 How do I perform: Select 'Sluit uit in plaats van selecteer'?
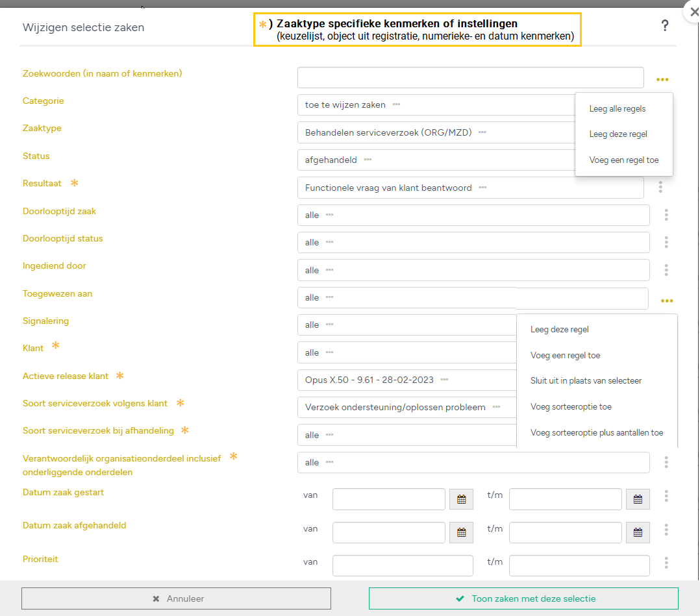pos(586,381)
